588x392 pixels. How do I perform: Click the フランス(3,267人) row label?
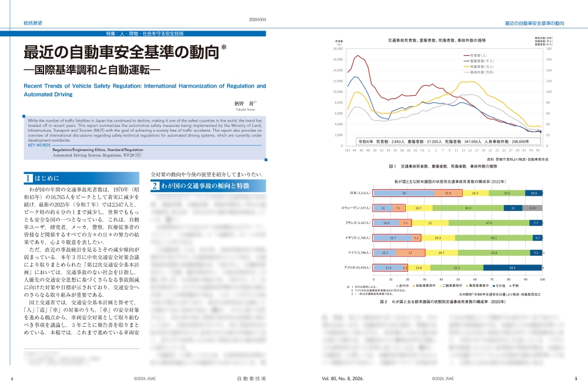358,223
